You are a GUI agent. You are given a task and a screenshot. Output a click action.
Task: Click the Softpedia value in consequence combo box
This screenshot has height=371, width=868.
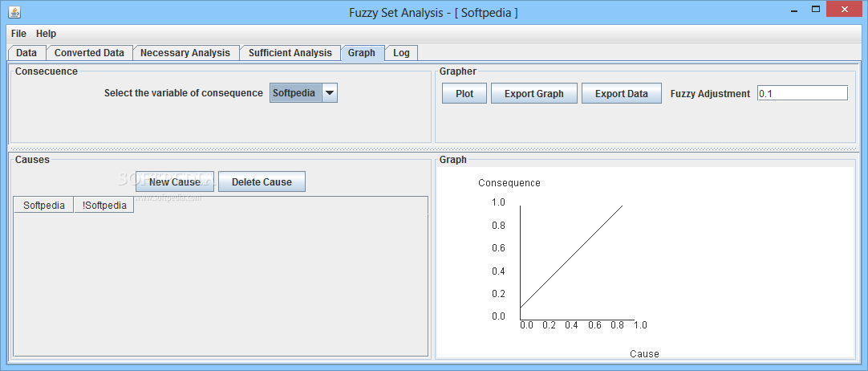295,93
